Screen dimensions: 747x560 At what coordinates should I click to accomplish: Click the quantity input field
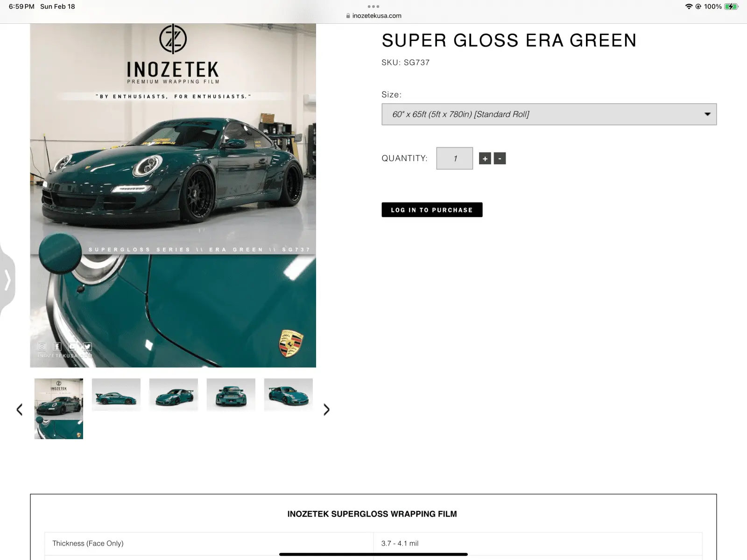[x=455, y=159]
